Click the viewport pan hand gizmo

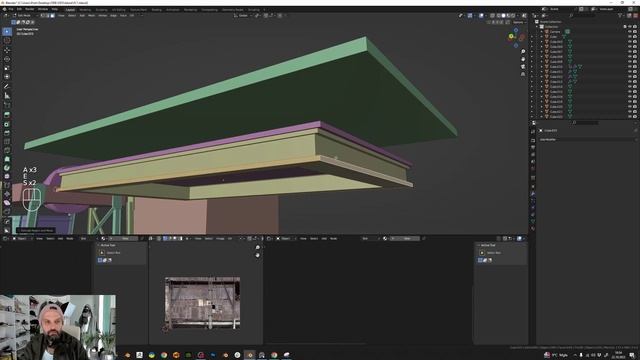pos(523,59)
